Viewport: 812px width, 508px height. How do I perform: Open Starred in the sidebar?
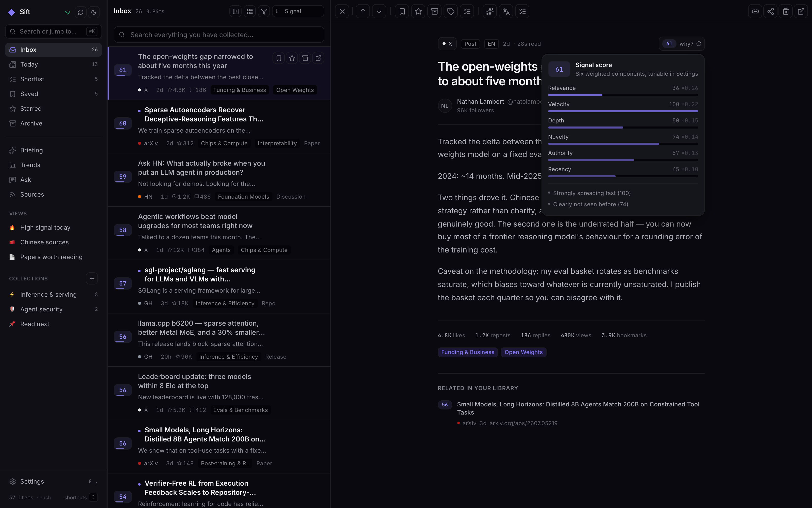tap(53, 109)
